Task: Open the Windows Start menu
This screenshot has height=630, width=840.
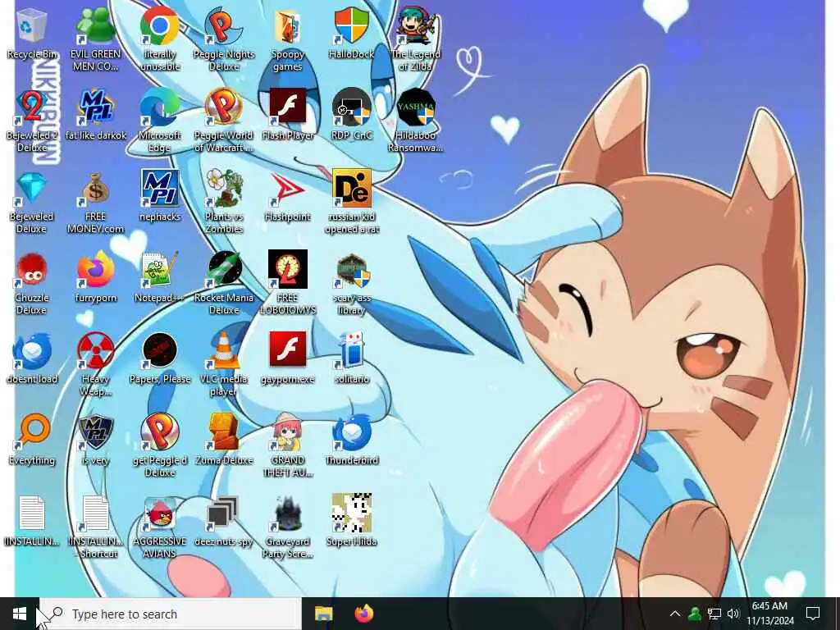Action: tap(20, 614)
